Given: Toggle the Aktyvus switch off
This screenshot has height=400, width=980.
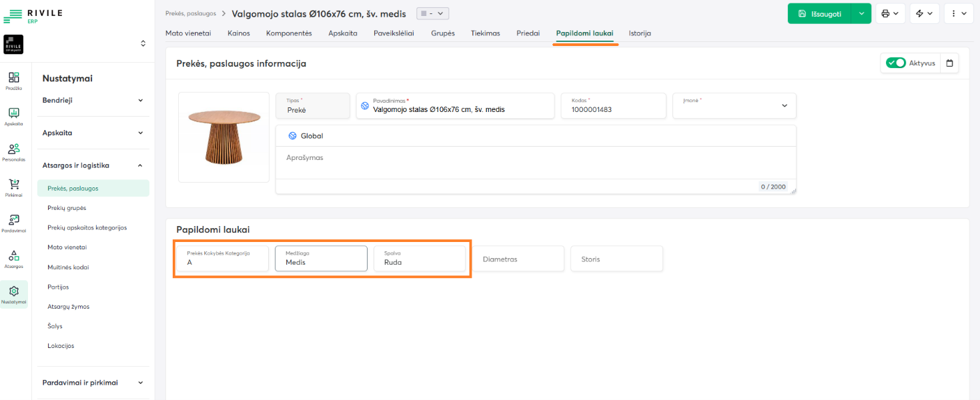Looking at the screenshot, I should (x=895, y=63).
